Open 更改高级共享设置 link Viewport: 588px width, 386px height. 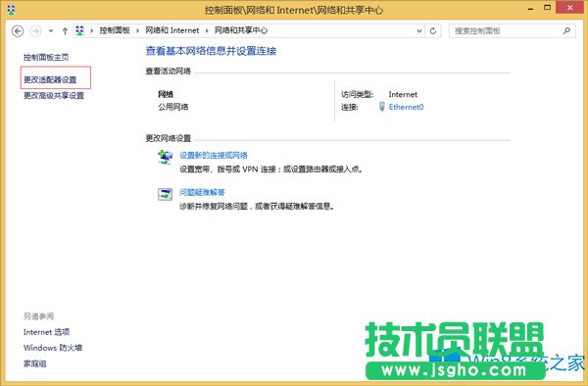click(x=54, y=95)
